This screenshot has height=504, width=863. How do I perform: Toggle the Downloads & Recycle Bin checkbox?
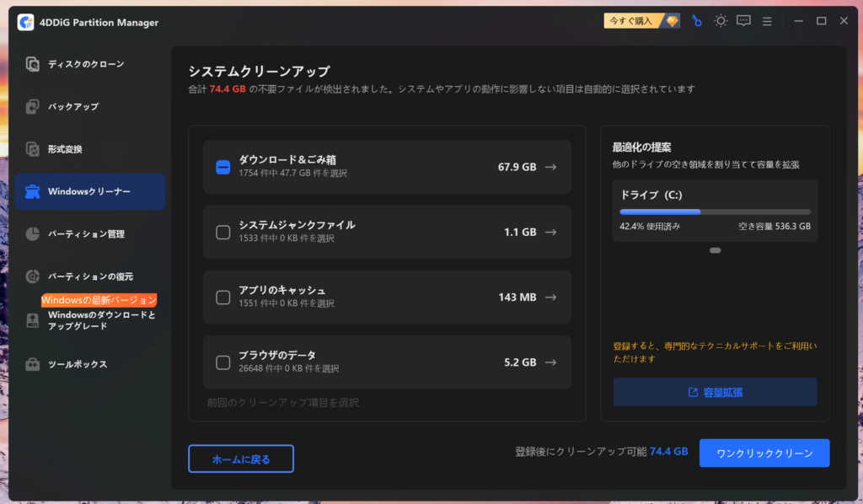pos(222,167)
